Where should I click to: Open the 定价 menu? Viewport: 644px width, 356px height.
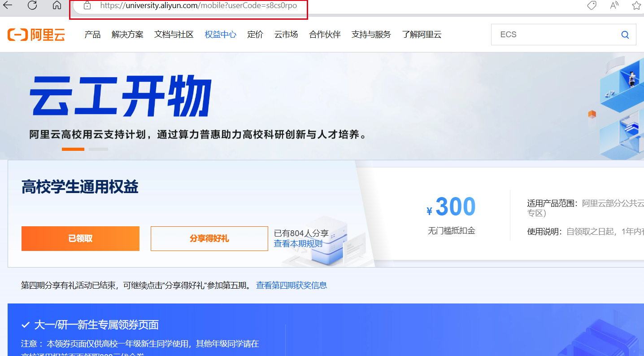pos(255,35)
